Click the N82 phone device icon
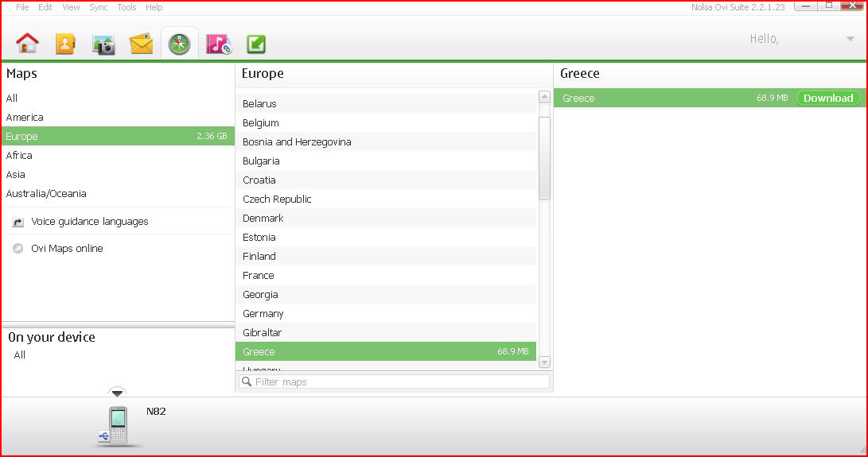Screen dimensions: 868x457 tap(118, 425)
